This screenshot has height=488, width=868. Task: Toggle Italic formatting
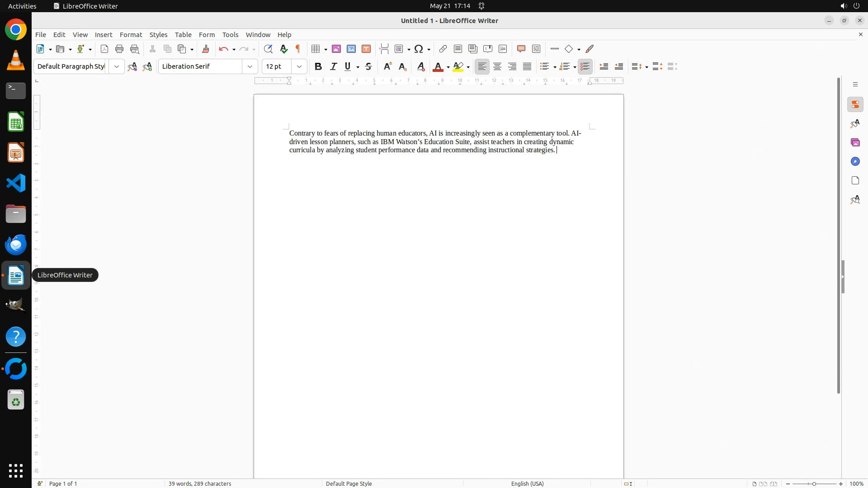coord(334,66)
